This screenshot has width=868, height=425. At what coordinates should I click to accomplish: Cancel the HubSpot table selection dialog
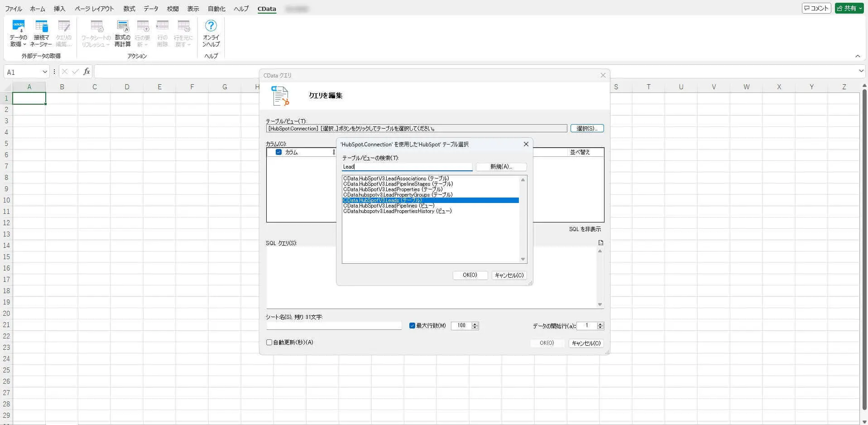click(x=509, y=275)
